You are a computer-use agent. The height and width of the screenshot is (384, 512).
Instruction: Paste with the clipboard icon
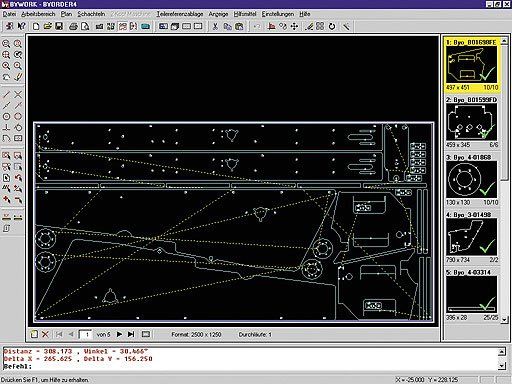239,26
